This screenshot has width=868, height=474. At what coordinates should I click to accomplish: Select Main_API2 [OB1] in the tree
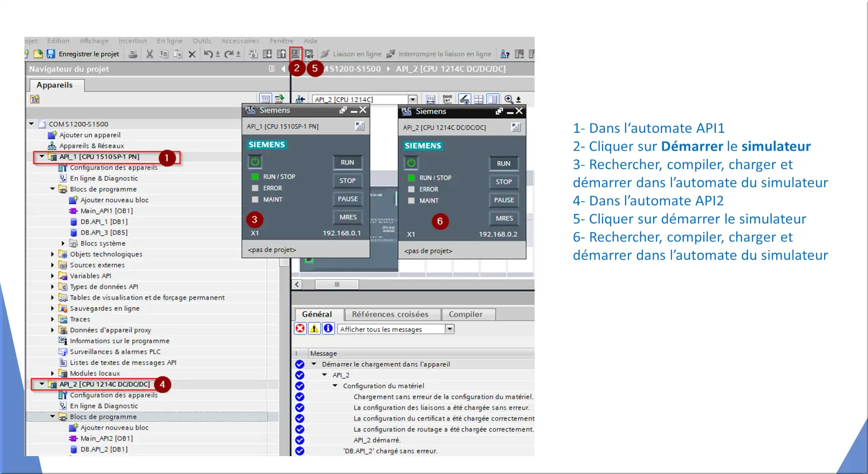coord(106,438)
